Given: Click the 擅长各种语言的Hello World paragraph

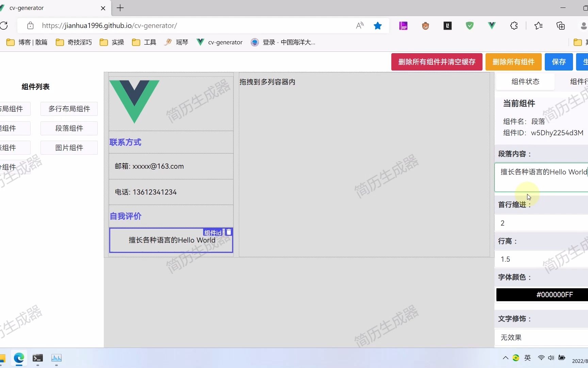Looking at the screenshot, I should 172,240.
